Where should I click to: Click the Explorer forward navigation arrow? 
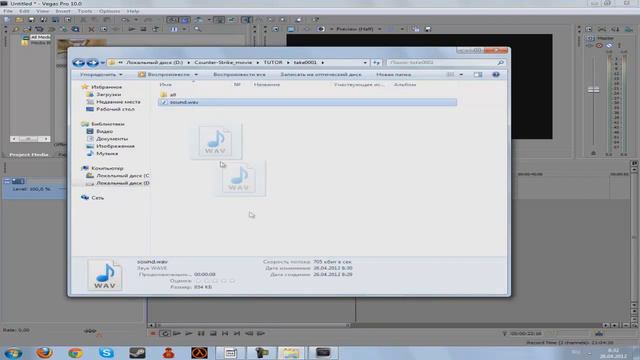93,62
